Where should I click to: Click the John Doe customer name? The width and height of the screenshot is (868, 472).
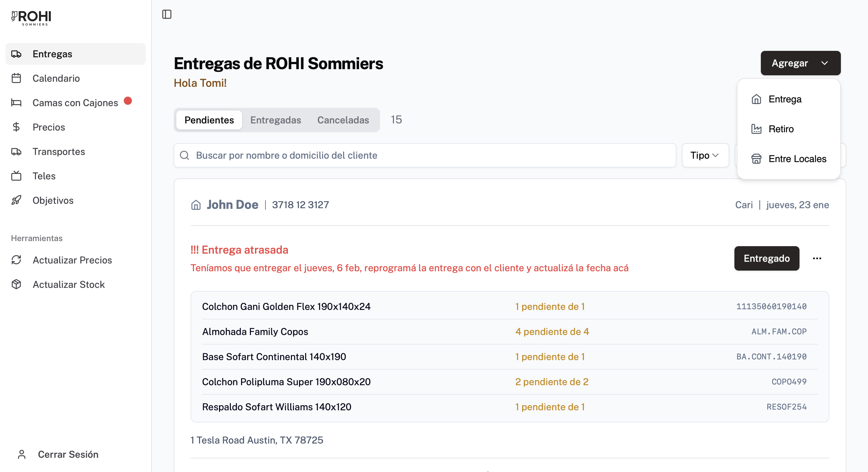(x=233, y=205)
